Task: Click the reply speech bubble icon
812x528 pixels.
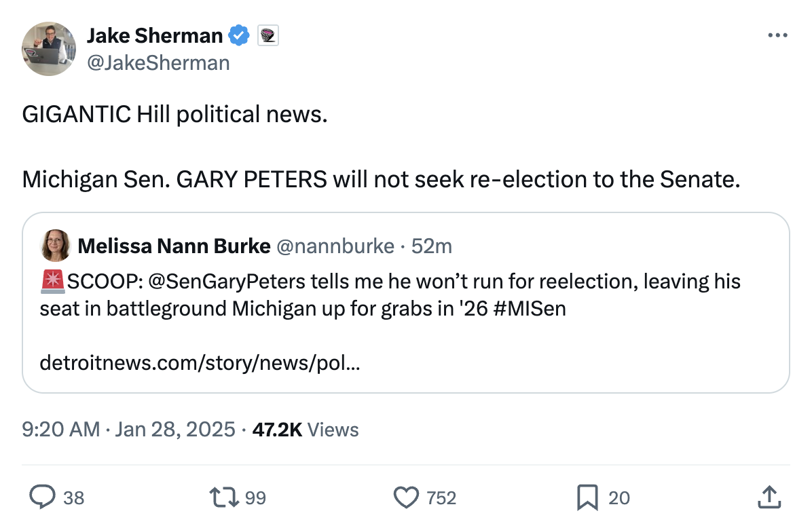Action: click(x=43, y=497)
